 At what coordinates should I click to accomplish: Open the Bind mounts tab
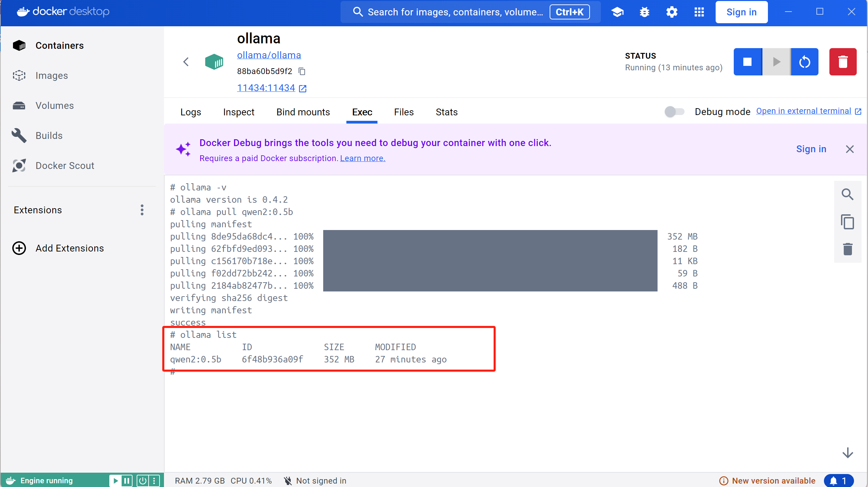303,112
